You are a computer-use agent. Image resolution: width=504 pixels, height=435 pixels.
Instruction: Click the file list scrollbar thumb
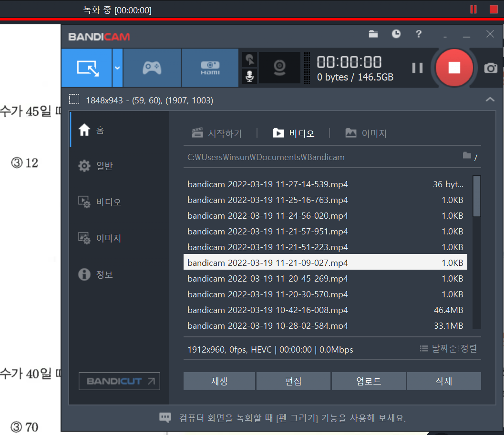point(477,196)
